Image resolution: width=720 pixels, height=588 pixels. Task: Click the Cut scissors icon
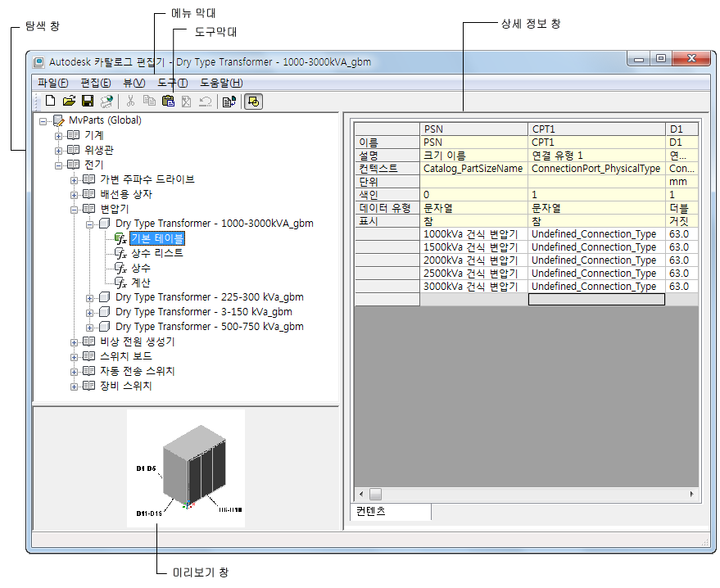tap(130, 101)
